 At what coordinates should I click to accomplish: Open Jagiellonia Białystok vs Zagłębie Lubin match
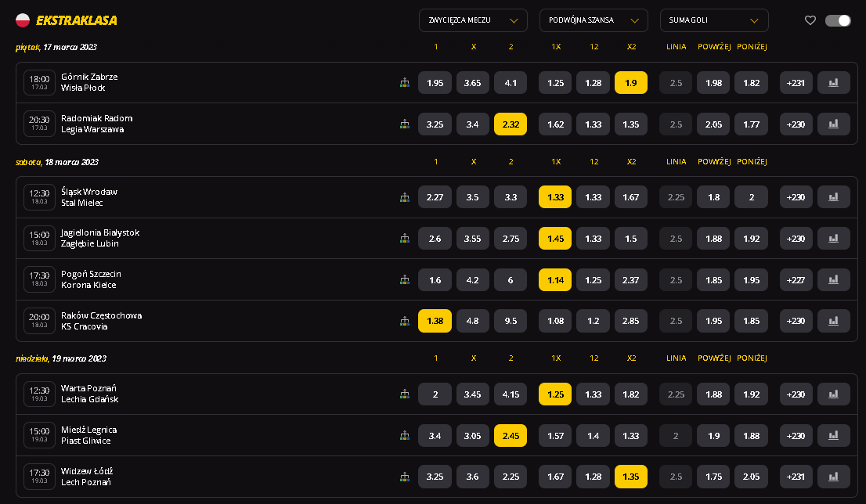(x=99, y=238)
